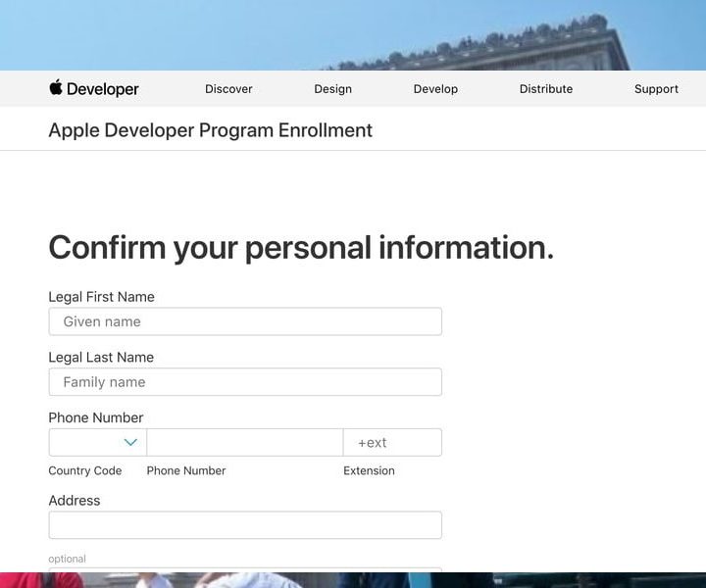Focus the +ext extension field

[x=392, y=442]
